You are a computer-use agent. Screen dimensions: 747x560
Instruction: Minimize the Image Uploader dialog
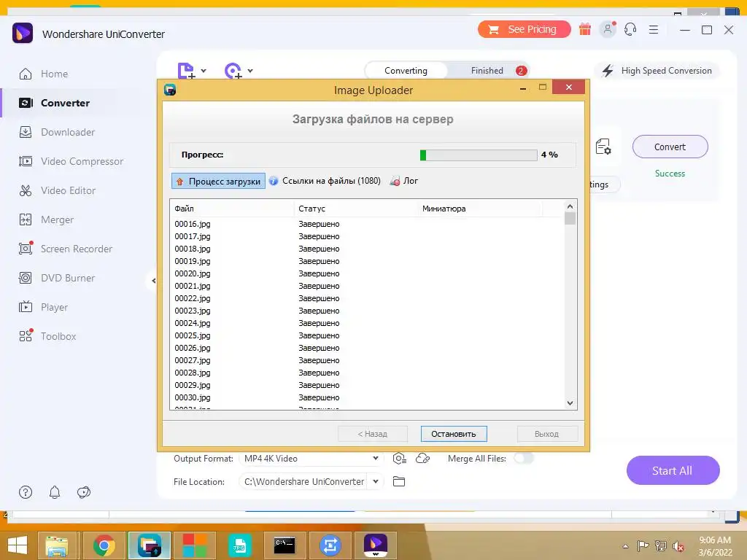[523, 87]
